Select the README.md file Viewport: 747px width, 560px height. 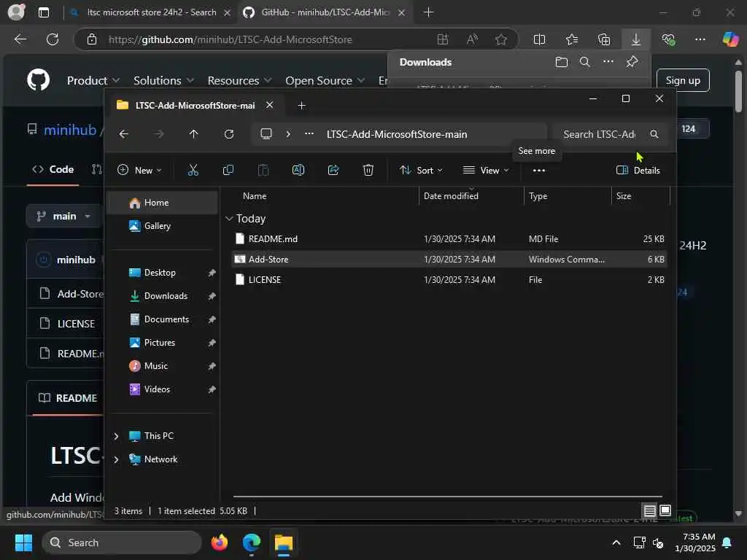click(449, 239)
